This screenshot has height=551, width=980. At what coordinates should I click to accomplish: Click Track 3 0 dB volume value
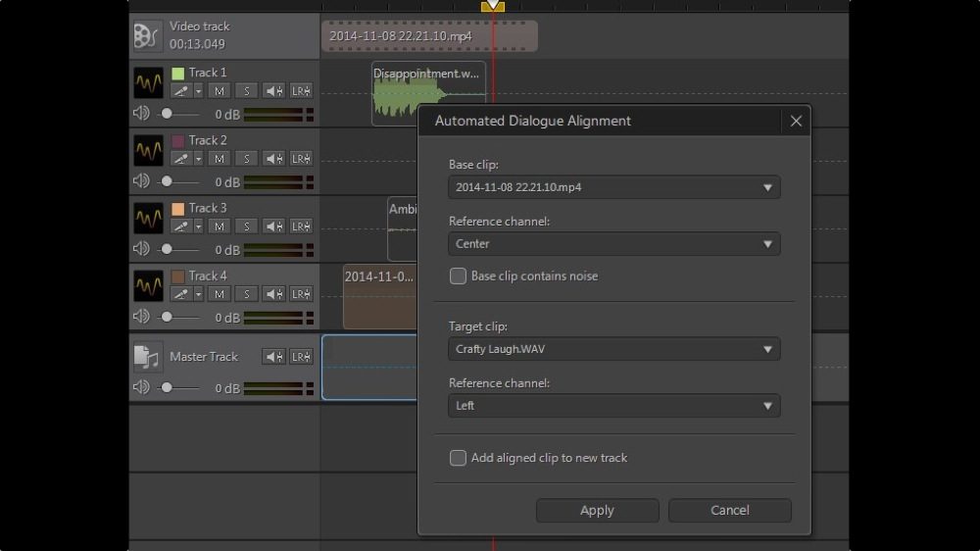point(227,250)
